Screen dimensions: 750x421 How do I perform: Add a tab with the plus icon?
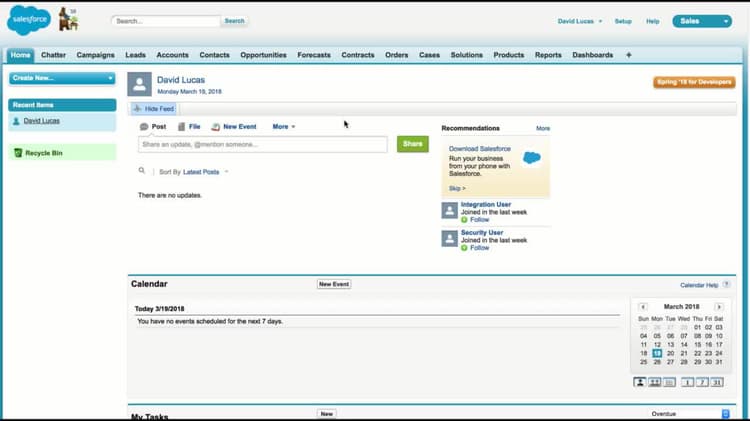(x=629, y=55)
